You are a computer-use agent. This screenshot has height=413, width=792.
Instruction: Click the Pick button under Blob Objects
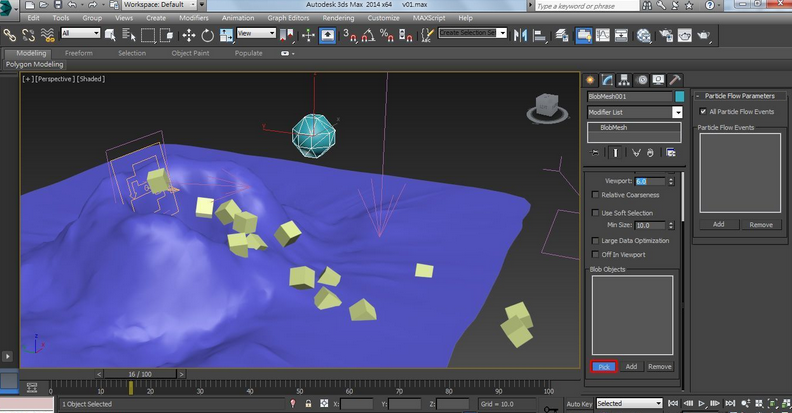point(603,367)
